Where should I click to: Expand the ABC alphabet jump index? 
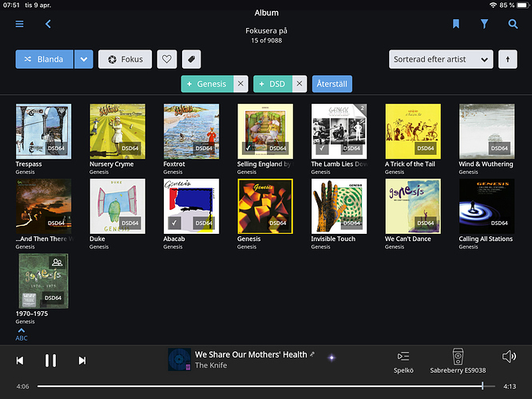[22, 334]
